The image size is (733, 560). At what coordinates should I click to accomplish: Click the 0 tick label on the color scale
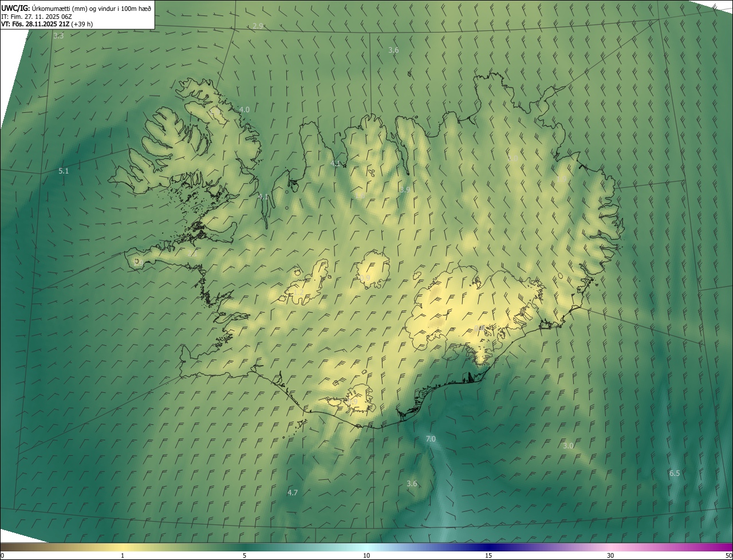[2, 555]
